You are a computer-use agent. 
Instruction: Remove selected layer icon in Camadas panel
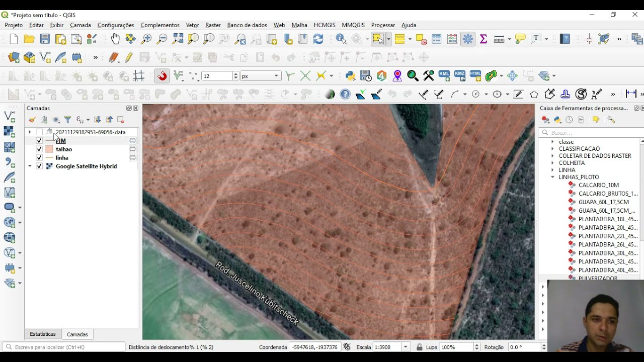[x=121, y=120]
